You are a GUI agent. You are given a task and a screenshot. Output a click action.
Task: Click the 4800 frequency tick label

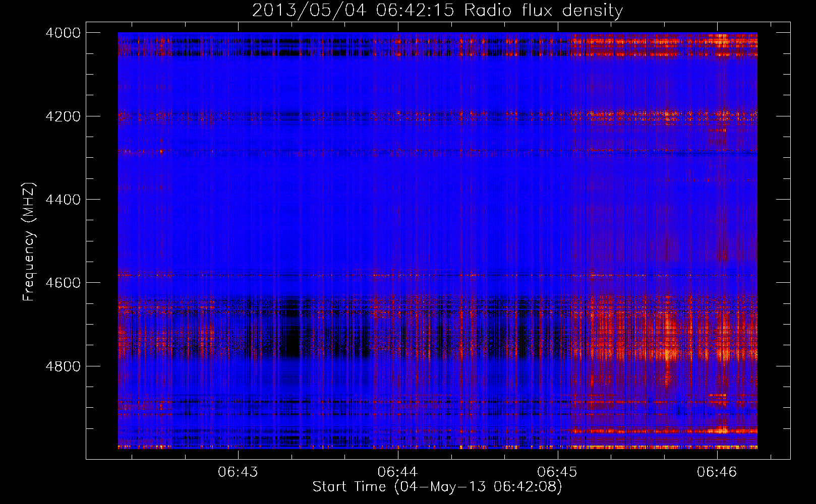pos(63,366)
